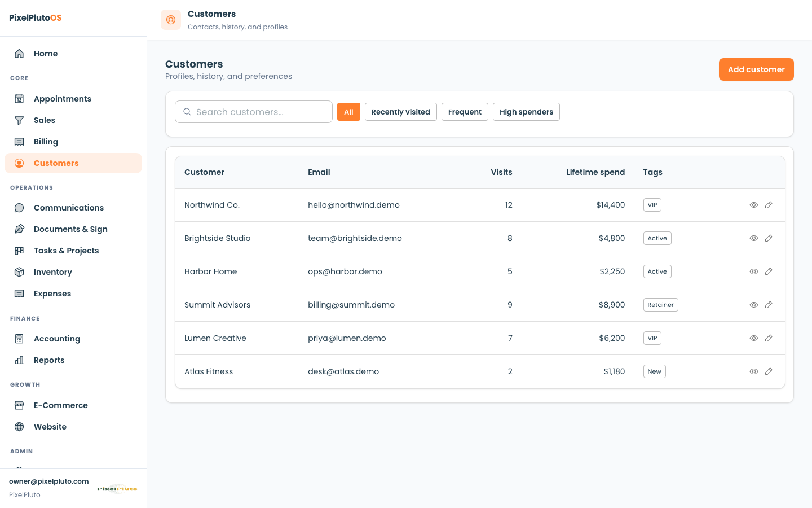Edit Northwind Co. with the pencil icon
This screenshot has width=812, height=508.
pos(769,205)
